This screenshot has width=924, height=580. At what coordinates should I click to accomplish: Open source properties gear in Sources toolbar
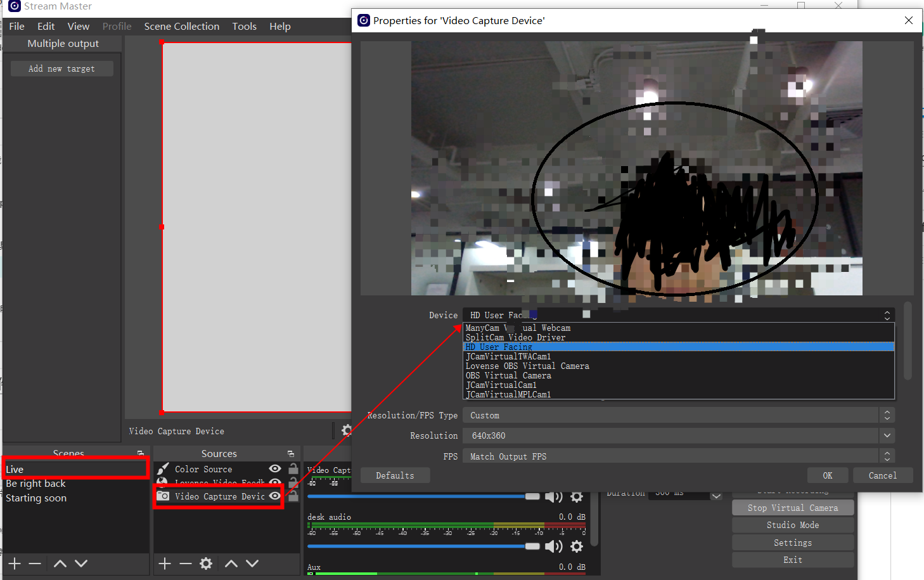(x=206, y=564)
